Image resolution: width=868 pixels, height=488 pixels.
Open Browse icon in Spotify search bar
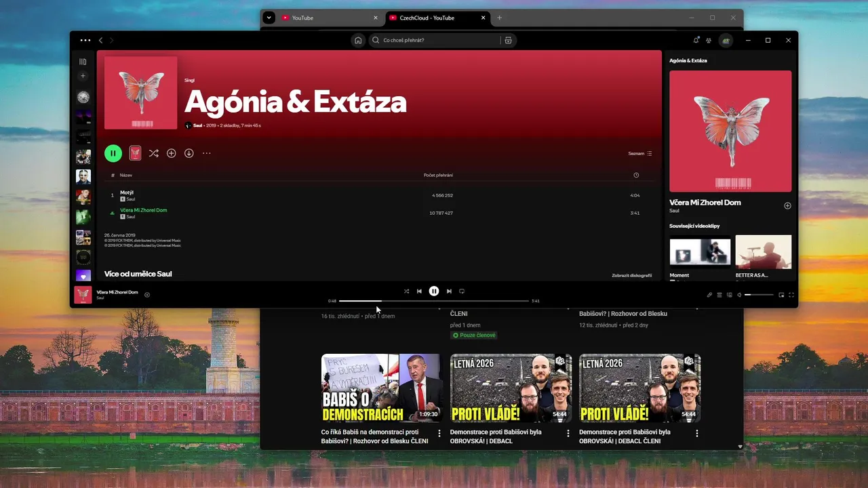[x=508, y=41]
